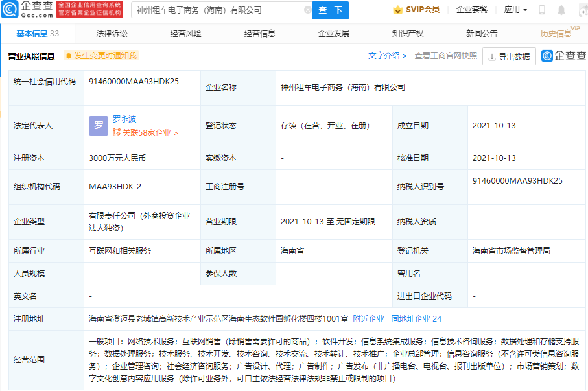Click the 导出数据 export button
The height and width of the screenshot is (391, 588).
pyautogui.click(x=509, y=56)
